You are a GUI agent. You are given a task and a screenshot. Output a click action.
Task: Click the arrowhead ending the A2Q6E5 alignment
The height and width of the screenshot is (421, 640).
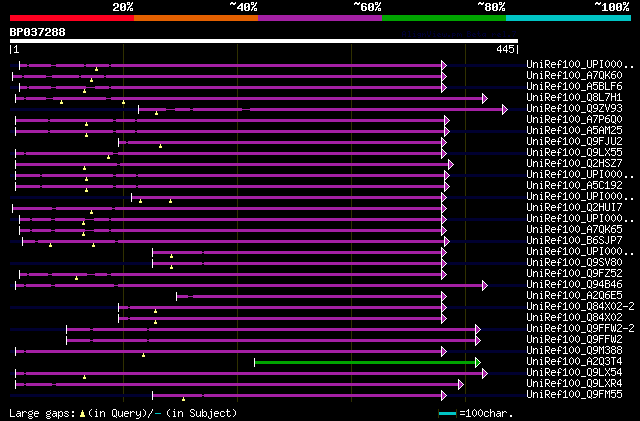pyautogui.click(x=444, y=296)
